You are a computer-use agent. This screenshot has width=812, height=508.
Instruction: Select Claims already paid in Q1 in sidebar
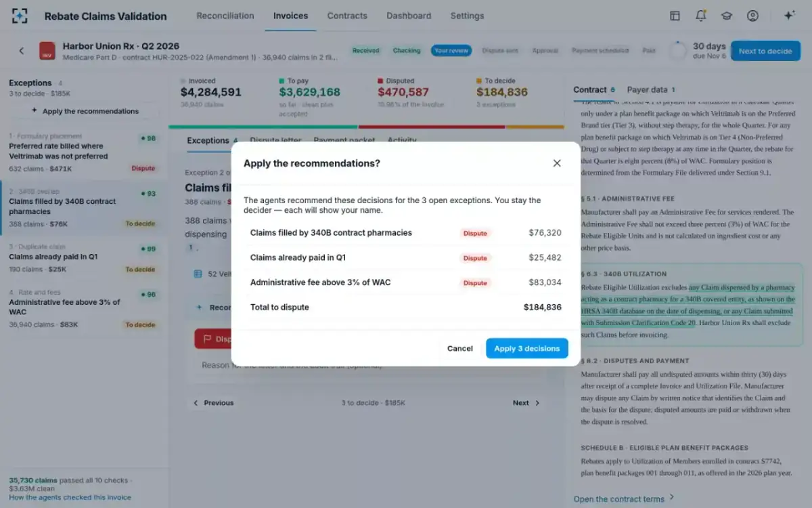click(x=84, y=259)
